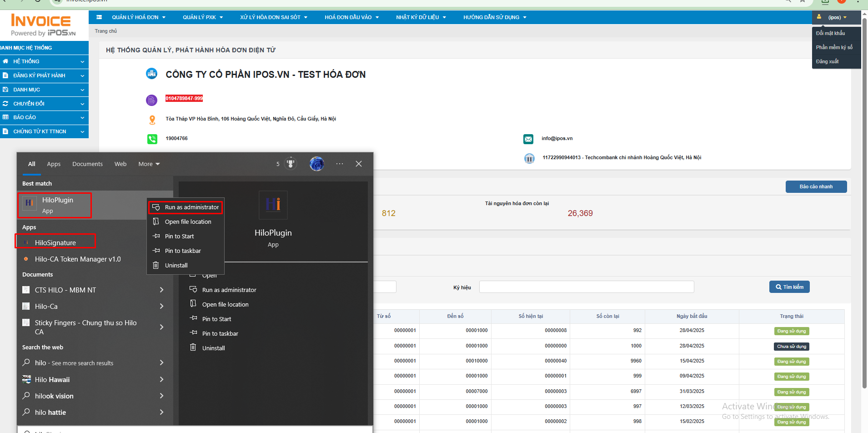Click the Báo cáo nhanh button
Viewport: 868px width, 433px height.
click(816, 186)
